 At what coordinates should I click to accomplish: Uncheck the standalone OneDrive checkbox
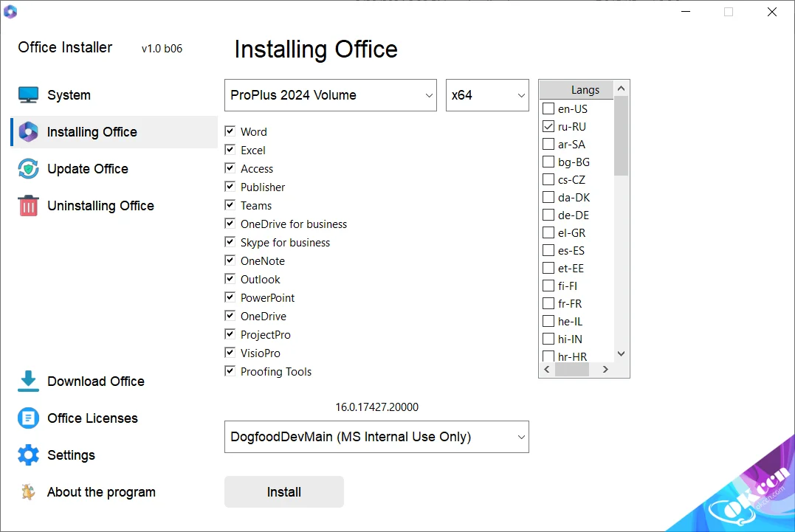(230, 316)
